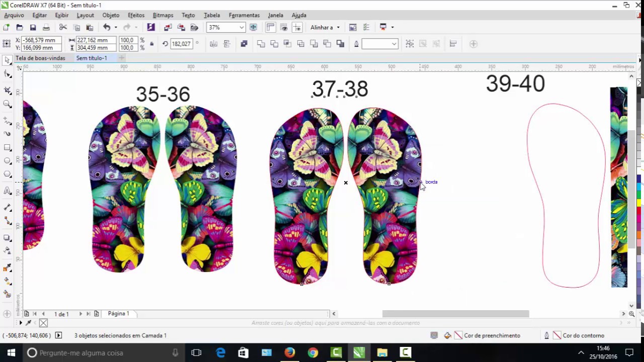Open Google Chrome from the taskbar
The height and width of the screenshot is (362, 644).
pos(312,352)
